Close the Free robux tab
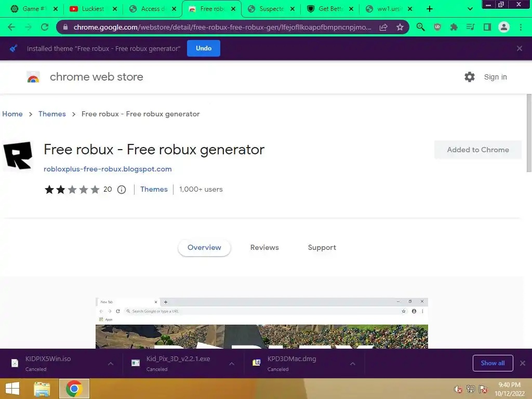 (233, 9)
